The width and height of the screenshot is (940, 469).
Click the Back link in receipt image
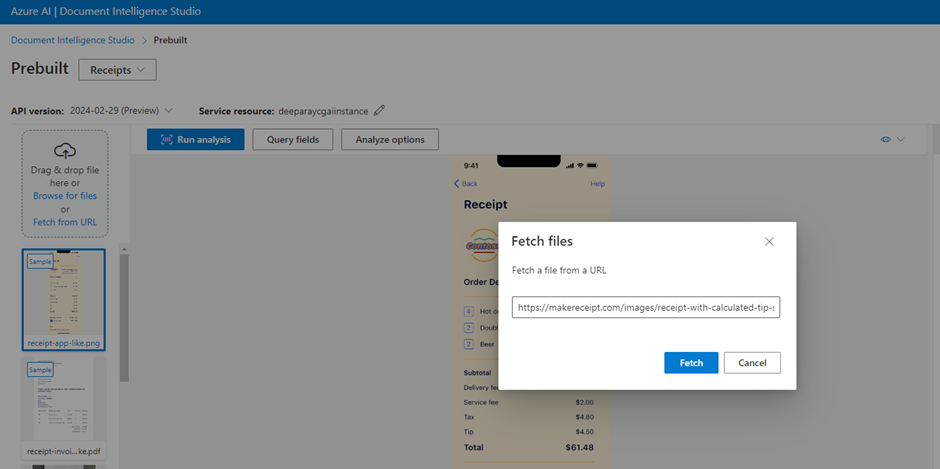(x=466, y=184)
